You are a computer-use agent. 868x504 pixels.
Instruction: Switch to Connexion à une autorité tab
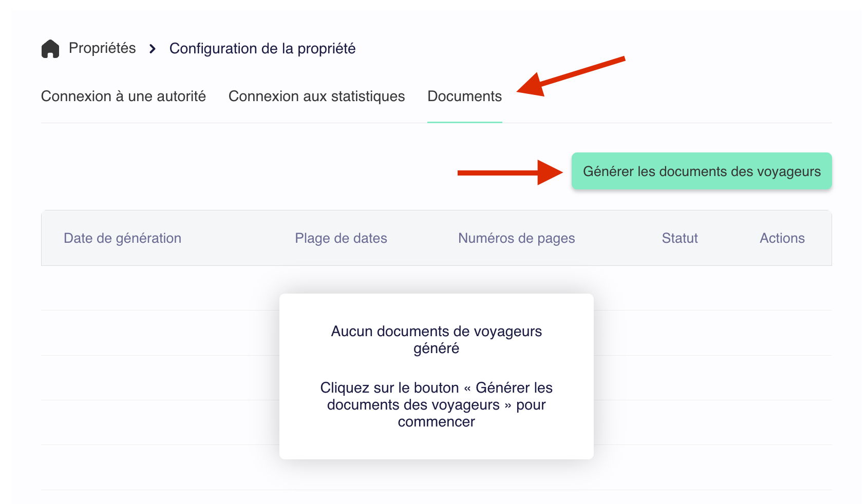pyautogui.click(x=123, y=96)
